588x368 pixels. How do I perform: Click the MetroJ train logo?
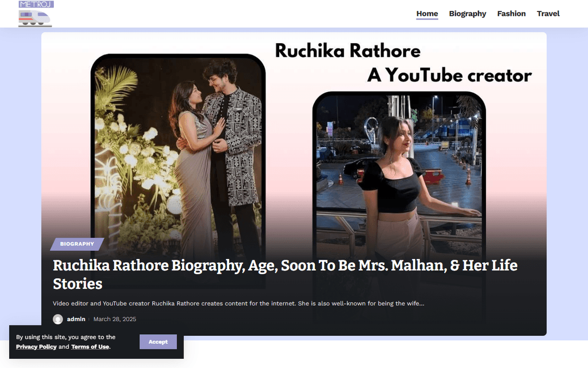[35, 14]
